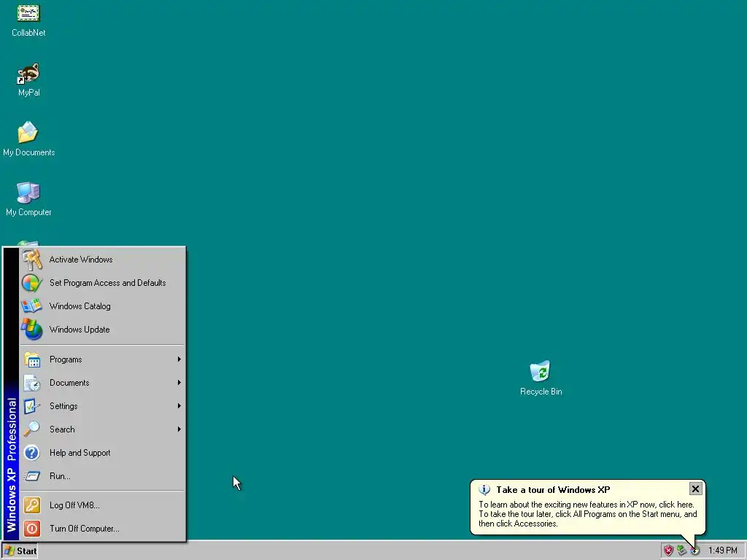Click the Set Program Access and Defaults icon
Viewport: 747px width, 560px height.
[x=32, y=283]
